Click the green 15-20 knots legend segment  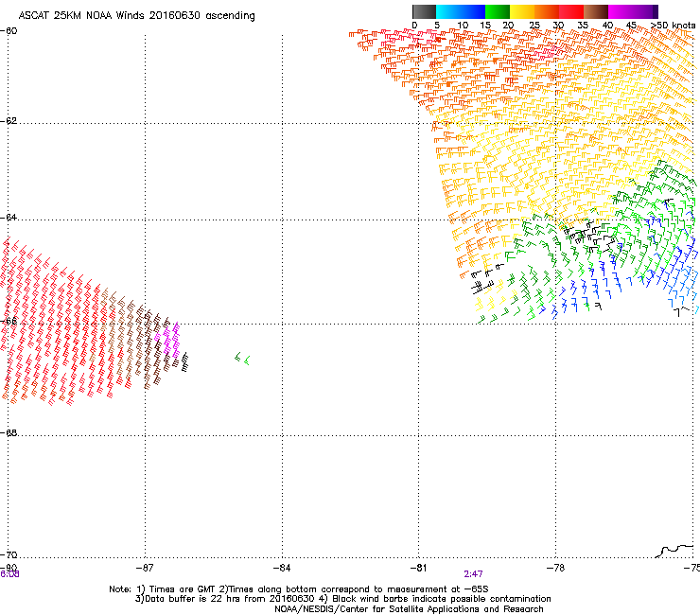(498, 11)
